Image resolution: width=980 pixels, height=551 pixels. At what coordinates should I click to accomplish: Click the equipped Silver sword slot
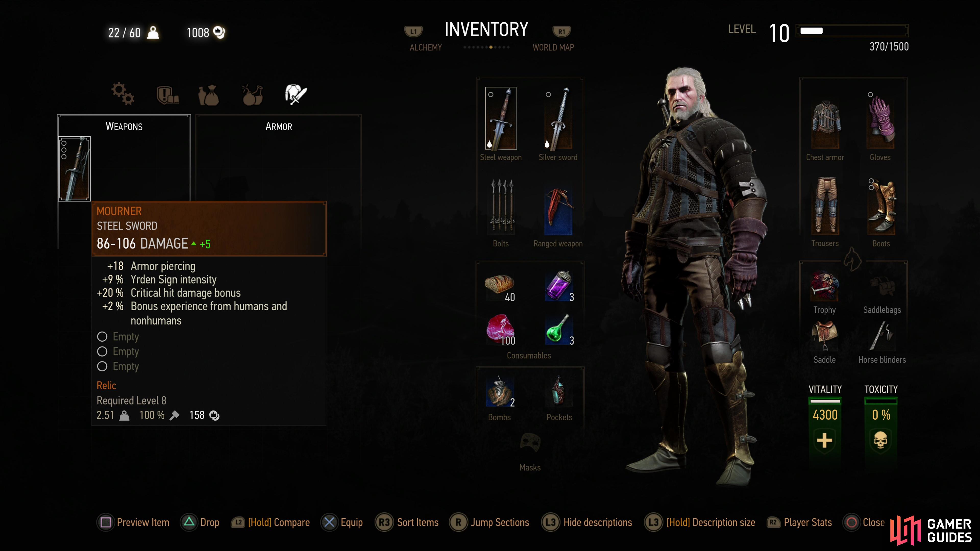558,118
